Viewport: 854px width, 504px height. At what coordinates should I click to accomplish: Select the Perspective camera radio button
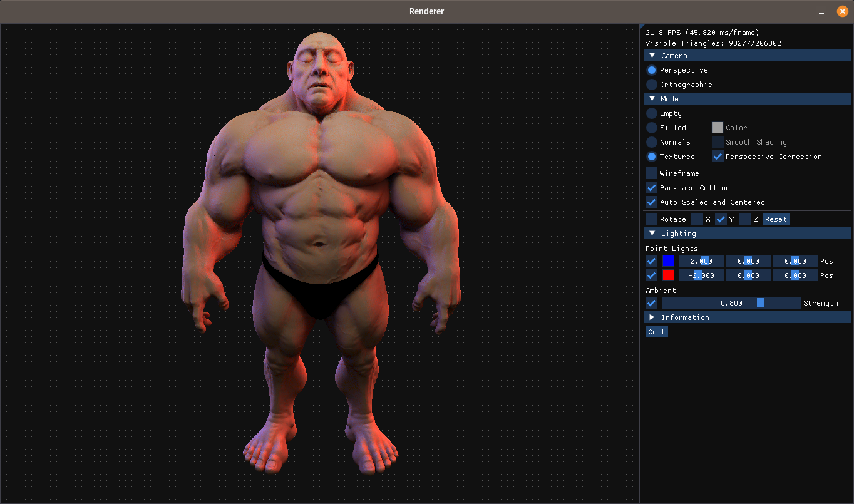click(x=652, y=70)
